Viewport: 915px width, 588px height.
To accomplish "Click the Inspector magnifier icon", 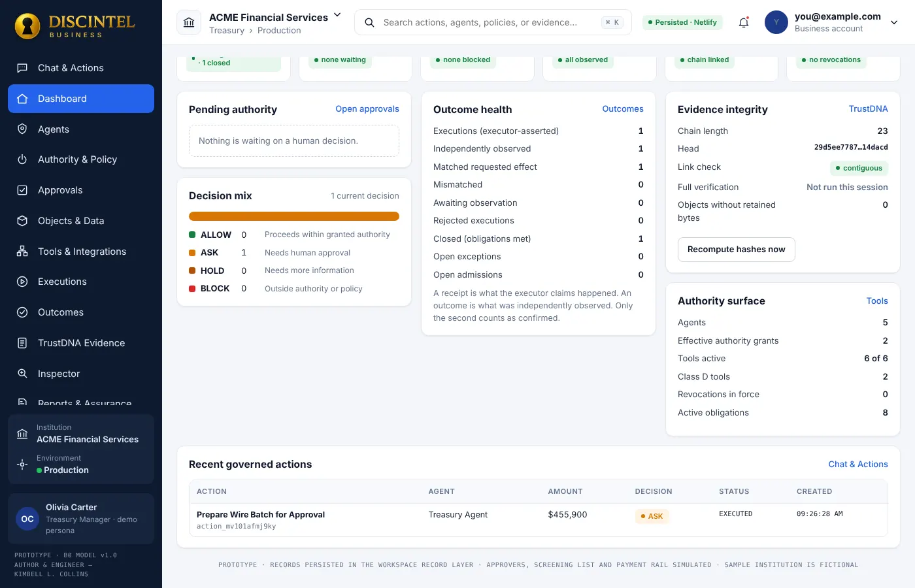I will tap(22, 374).
